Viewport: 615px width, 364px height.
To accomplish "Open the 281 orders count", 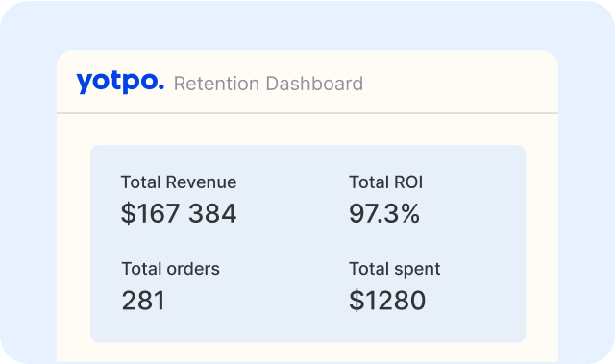I will click(x=143, y=301).
